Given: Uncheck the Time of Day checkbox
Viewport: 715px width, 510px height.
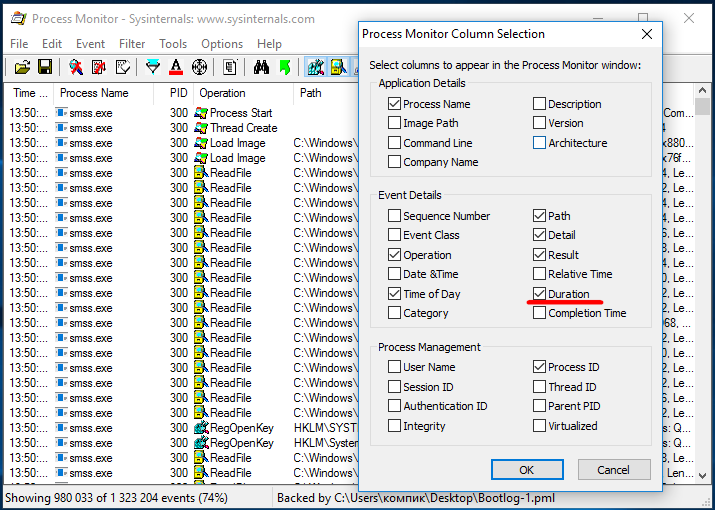Looking at the screenshot, I should [394, 293].
